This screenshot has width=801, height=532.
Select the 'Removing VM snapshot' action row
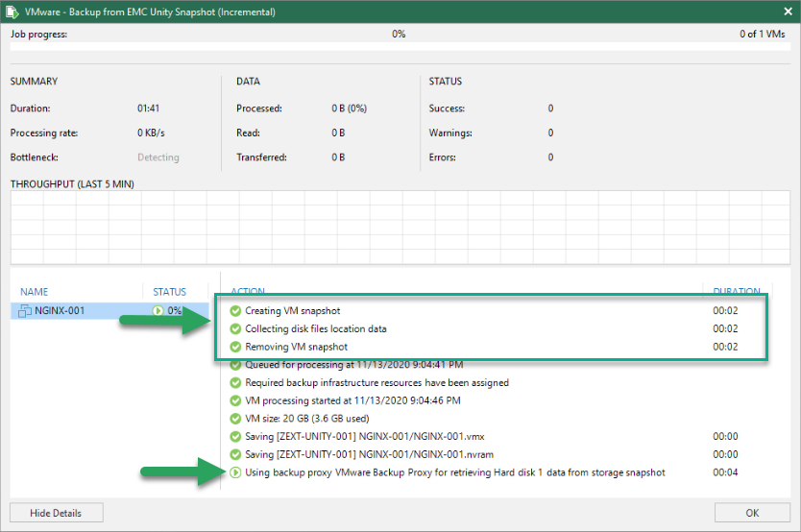[500, 347]
